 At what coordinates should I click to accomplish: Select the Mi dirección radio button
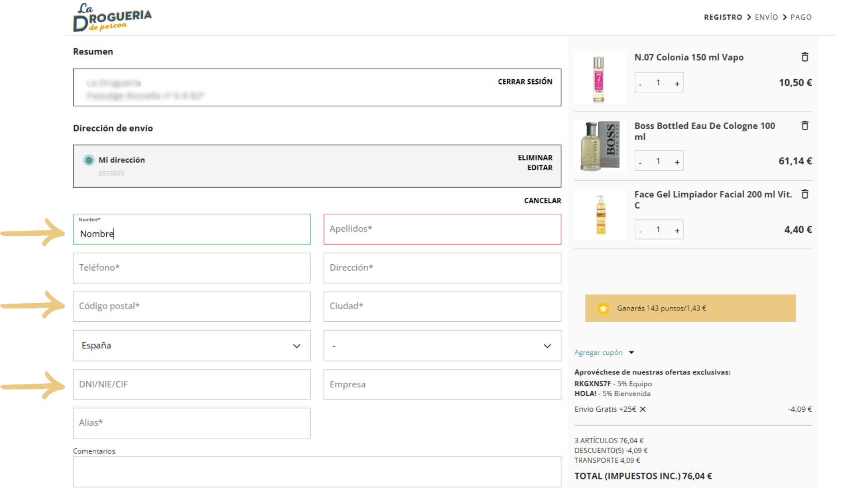[x=89, y=160]
